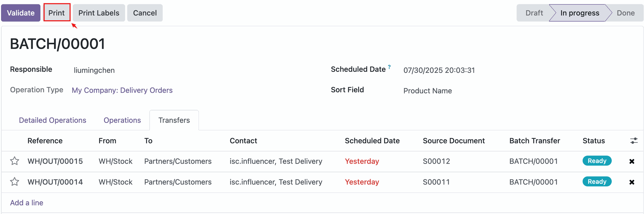Set status to Draft stage
Image resolution: width=644 pixels, height=214 pixels.
coord(534,13)
